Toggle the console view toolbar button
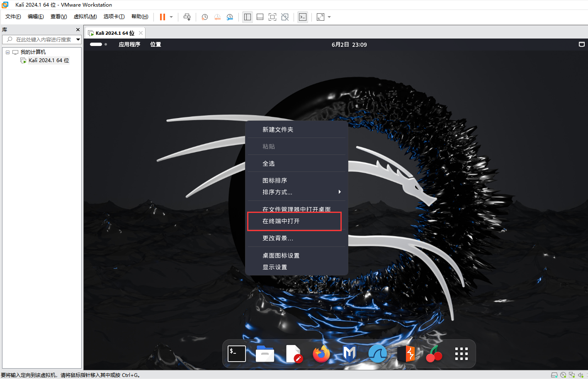The width and height of the screenshot is (588, 379). coord(303,17)
